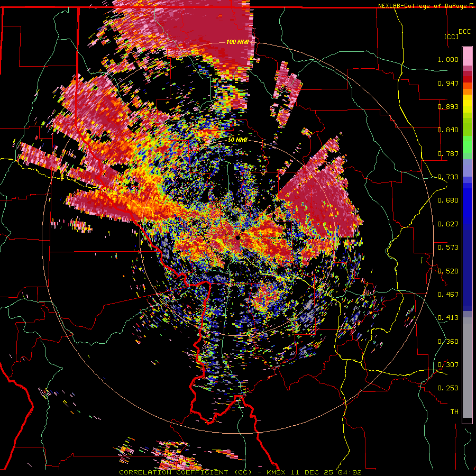The image size is (476, 476).
Task: Click the 0.253 value on color scale
Action: point(448,388)
